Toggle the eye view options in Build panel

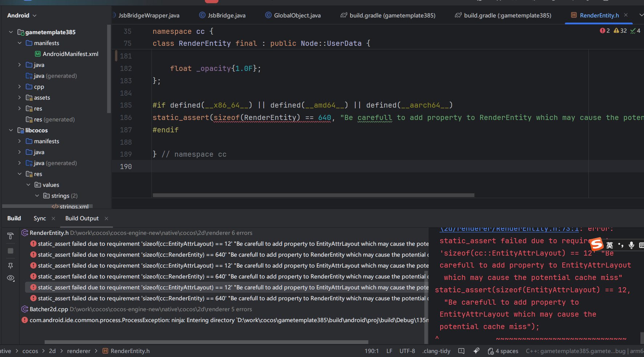(x=11, y=278)
